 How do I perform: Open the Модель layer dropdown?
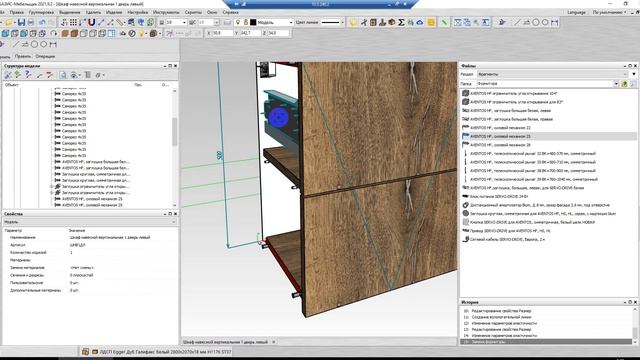pyautogui.click(x=291, y=22)
